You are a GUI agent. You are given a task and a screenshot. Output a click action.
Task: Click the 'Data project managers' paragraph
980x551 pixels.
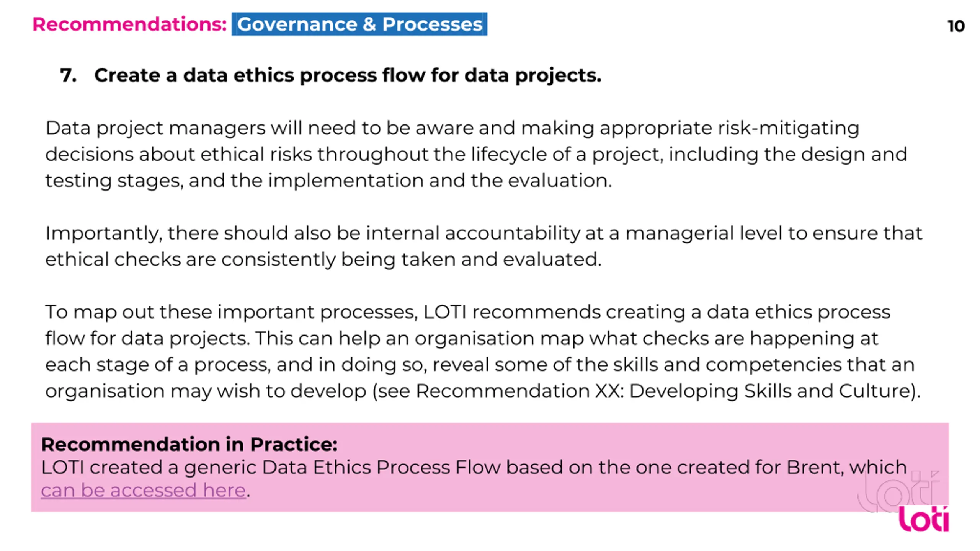[476, 154]
